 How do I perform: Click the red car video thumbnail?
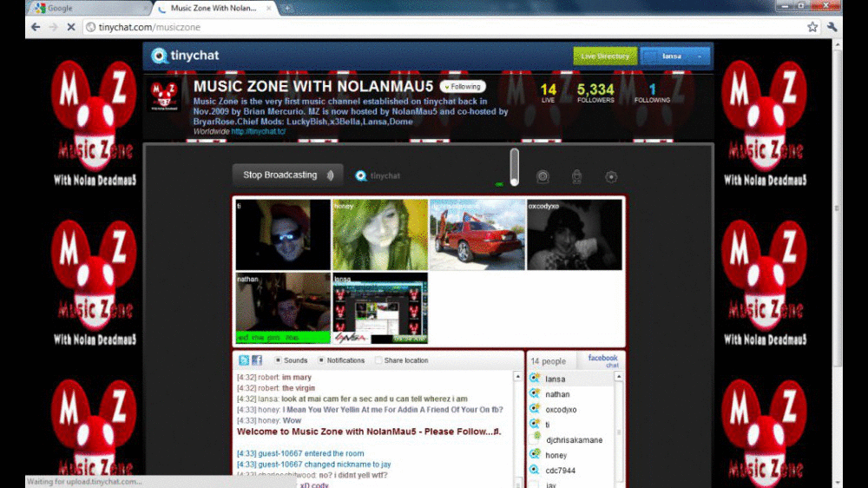coord(477,234)
